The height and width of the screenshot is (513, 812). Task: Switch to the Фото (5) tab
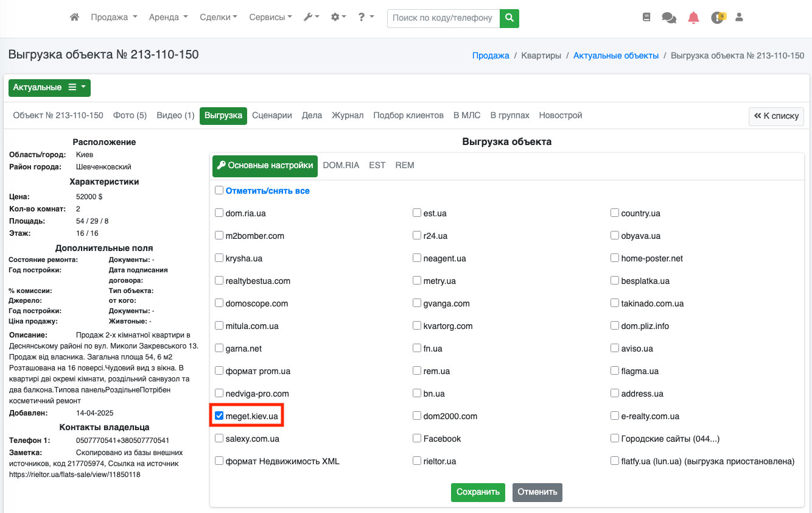[x=130, y=115]
